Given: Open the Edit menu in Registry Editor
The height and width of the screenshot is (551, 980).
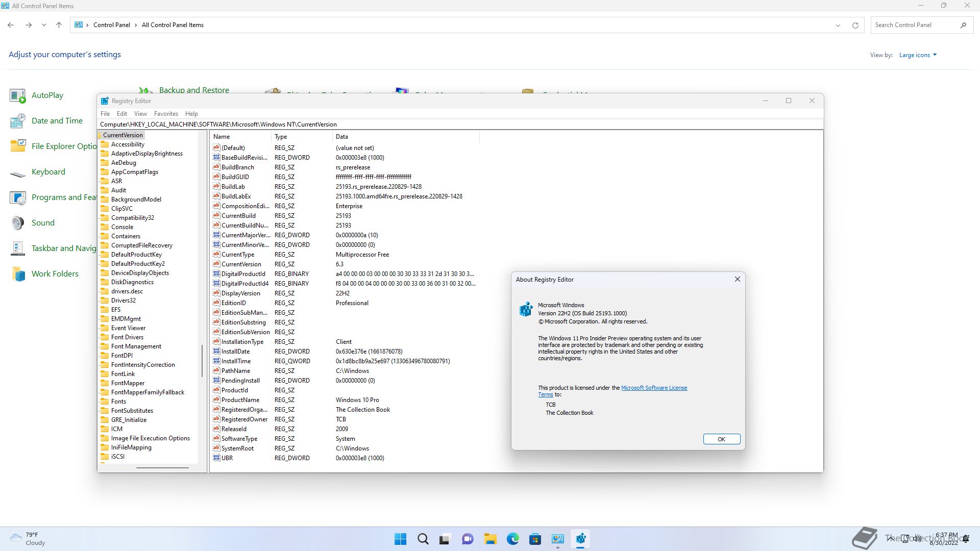Looking at the screenshot, I should click(122, 114).
